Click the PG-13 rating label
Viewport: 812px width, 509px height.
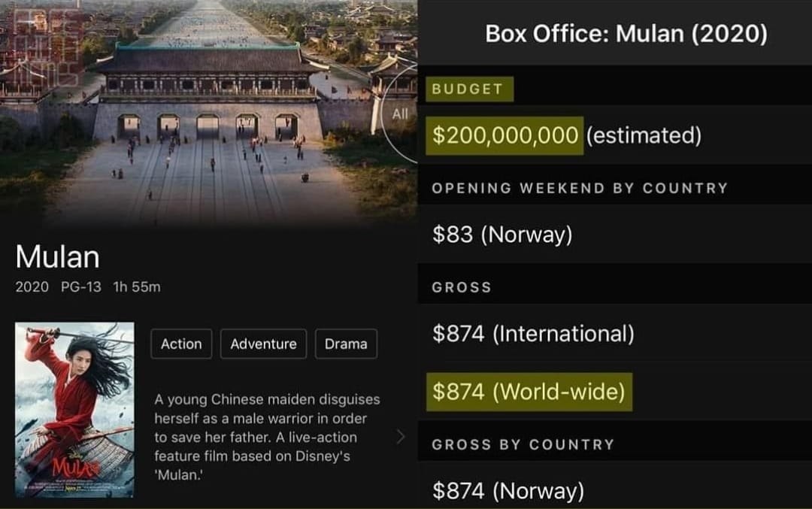coord(80,287)
